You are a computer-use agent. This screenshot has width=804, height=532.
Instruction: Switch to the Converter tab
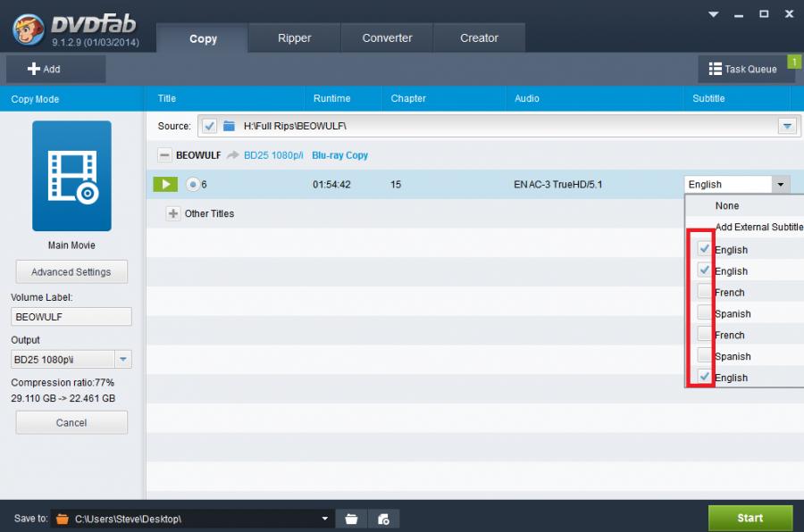[387, 38]
